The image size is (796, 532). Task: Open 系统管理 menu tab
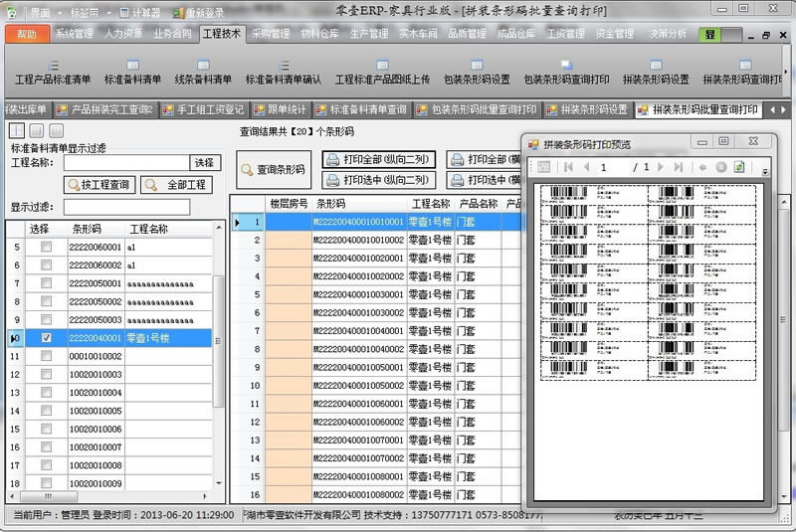tap(74, 34)
